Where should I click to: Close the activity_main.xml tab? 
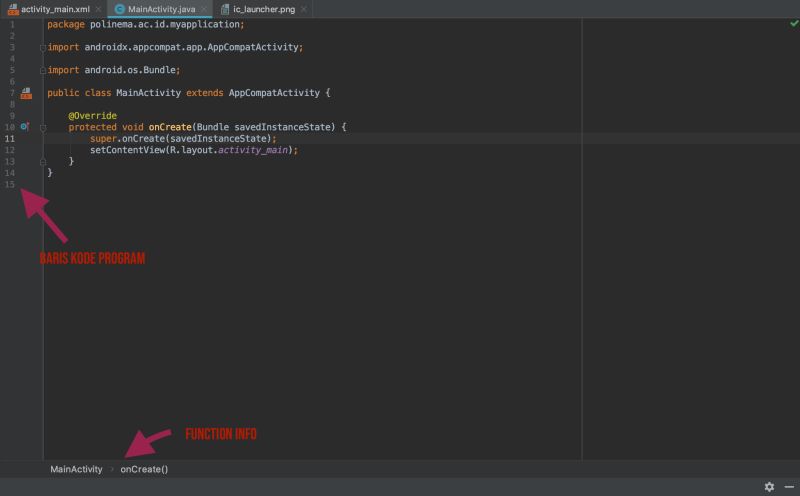[98, 9]
